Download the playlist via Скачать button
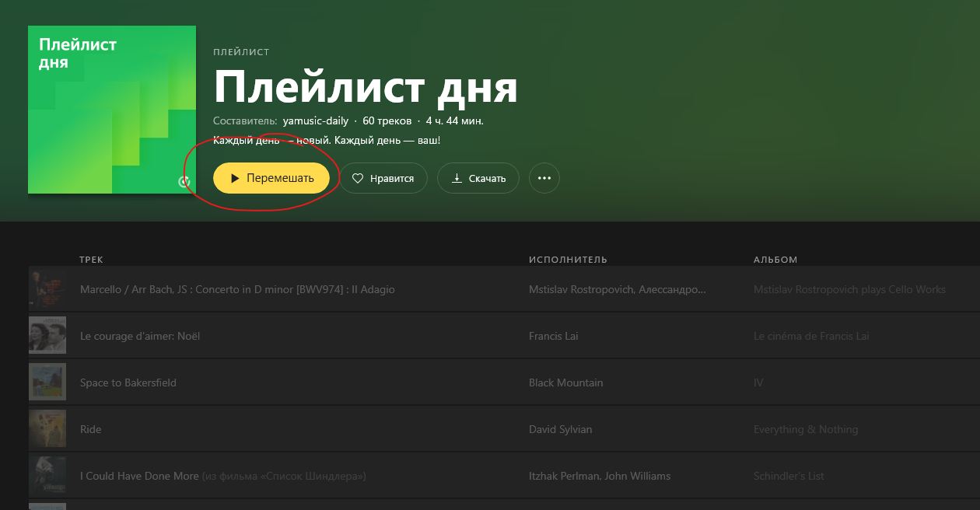This screenshot has height=510, width=980. point(478,178)
